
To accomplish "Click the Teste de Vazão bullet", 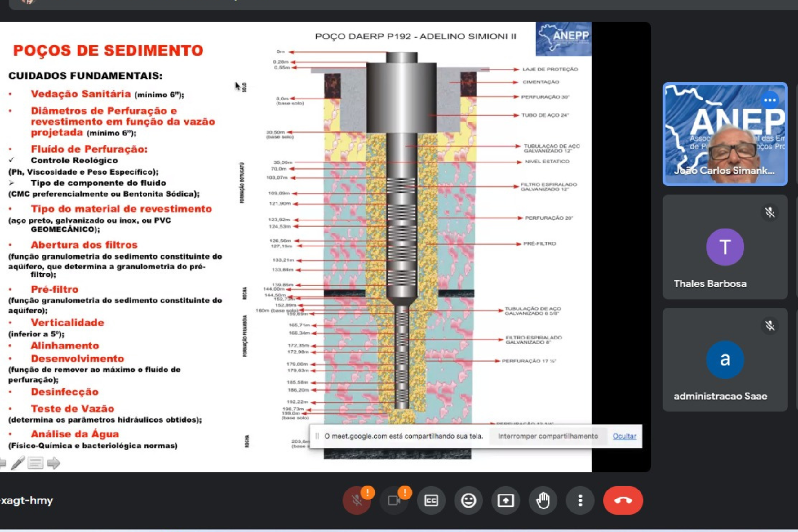I will coord(72,408).
